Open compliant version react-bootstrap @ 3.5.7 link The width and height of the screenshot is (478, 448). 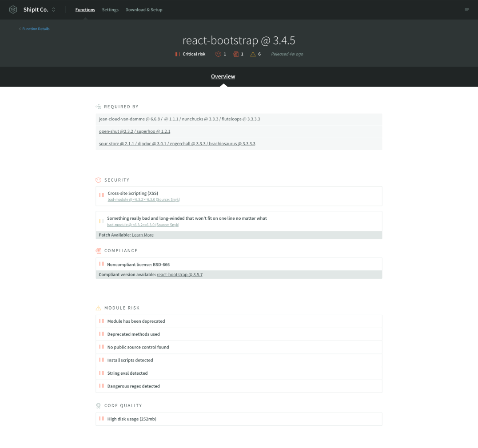tap(179, 275)
